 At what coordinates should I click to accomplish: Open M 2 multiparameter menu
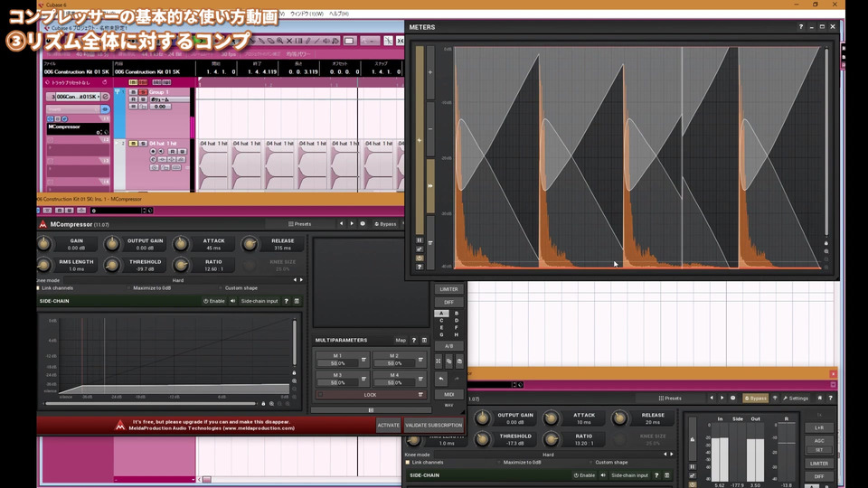[420, 360]
